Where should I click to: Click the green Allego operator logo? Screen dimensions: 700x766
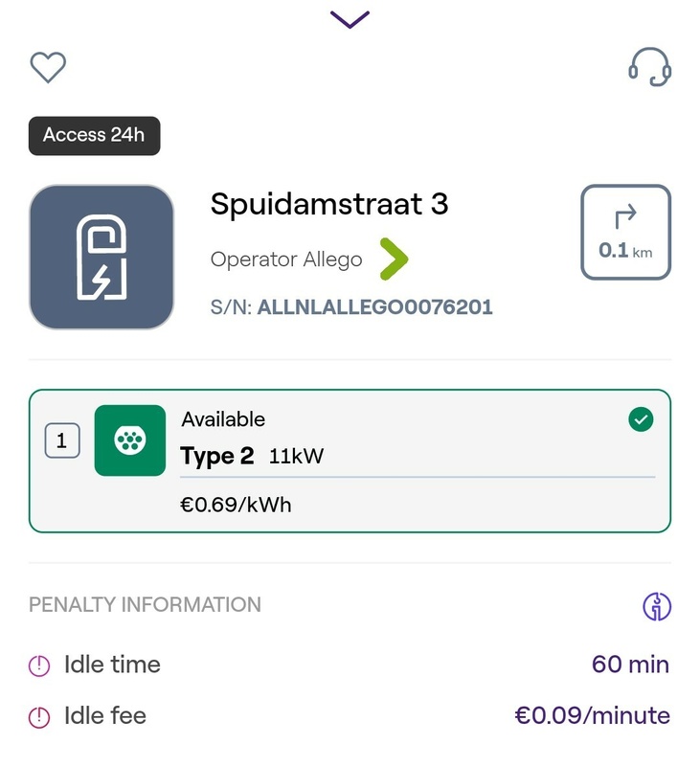click(393, 259)
